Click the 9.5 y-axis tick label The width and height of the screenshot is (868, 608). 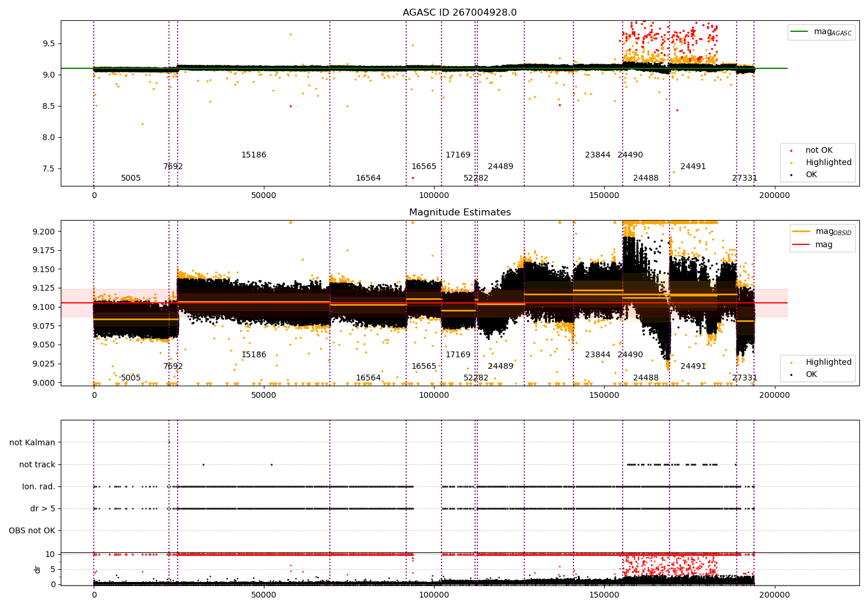pos(49,43)
